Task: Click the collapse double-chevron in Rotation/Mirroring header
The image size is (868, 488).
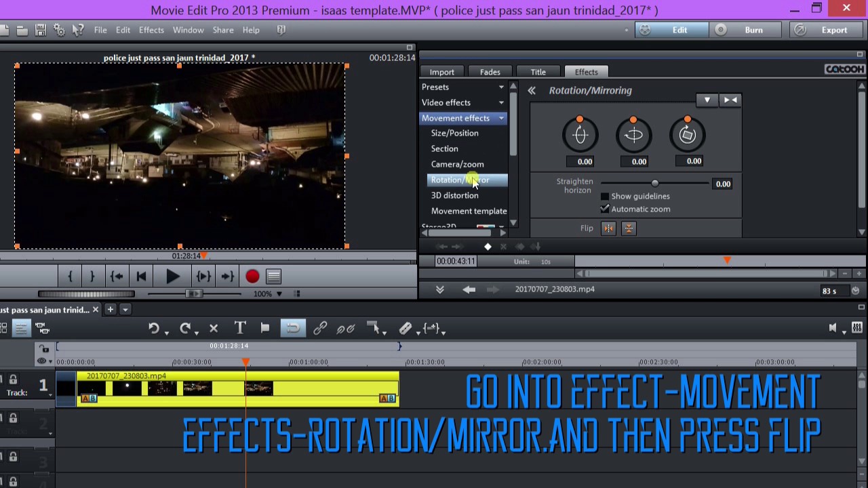Action: [x=532, y=91]
